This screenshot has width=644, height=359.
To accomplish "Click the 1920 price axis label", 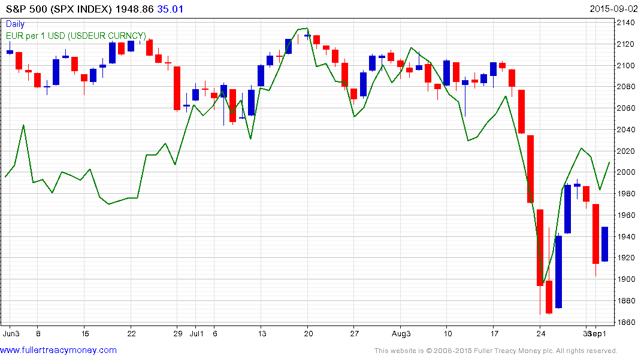I will click(626, 258).
